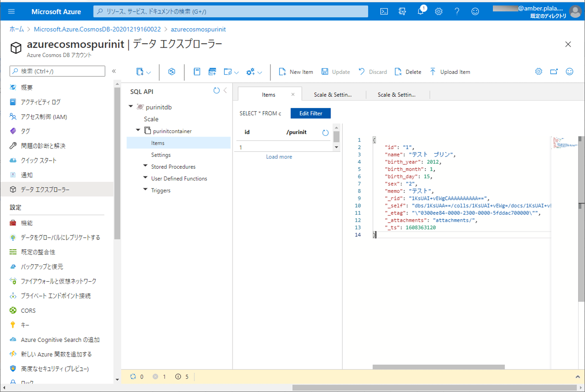The height and width of the screenshot is (392, 585).
Task: Click New Item in the toolbar
Action: (295, 72)
